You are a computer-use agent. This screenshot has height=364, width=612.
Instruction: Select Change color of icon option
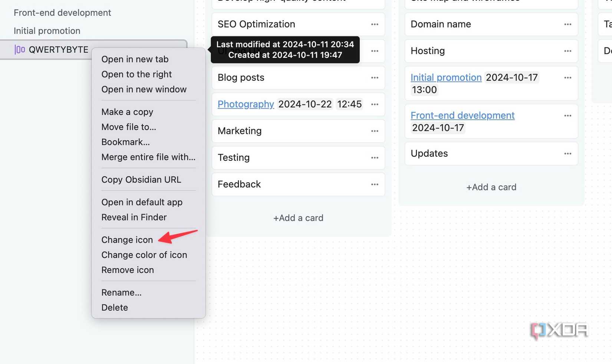tap(144, 255)
